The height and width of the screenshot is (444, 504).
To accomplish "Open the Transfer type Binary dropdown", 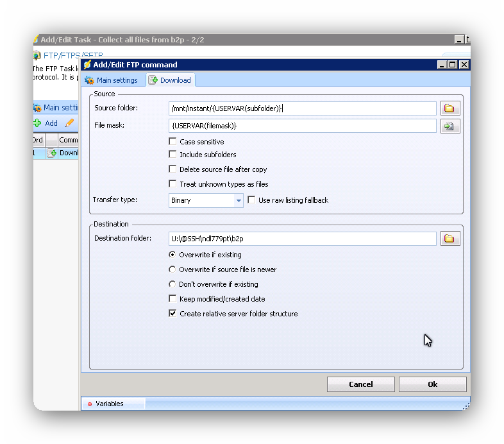I will coord(239,200).
